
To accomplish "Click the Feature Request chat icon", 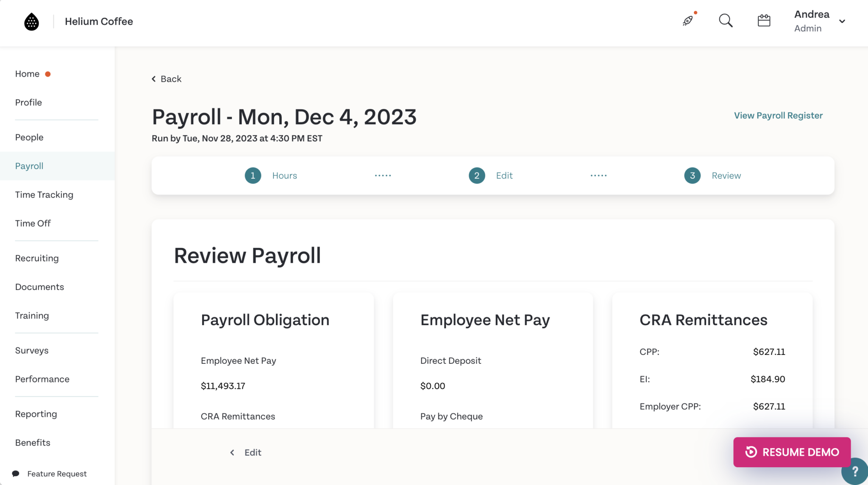I will click(16, 473).
